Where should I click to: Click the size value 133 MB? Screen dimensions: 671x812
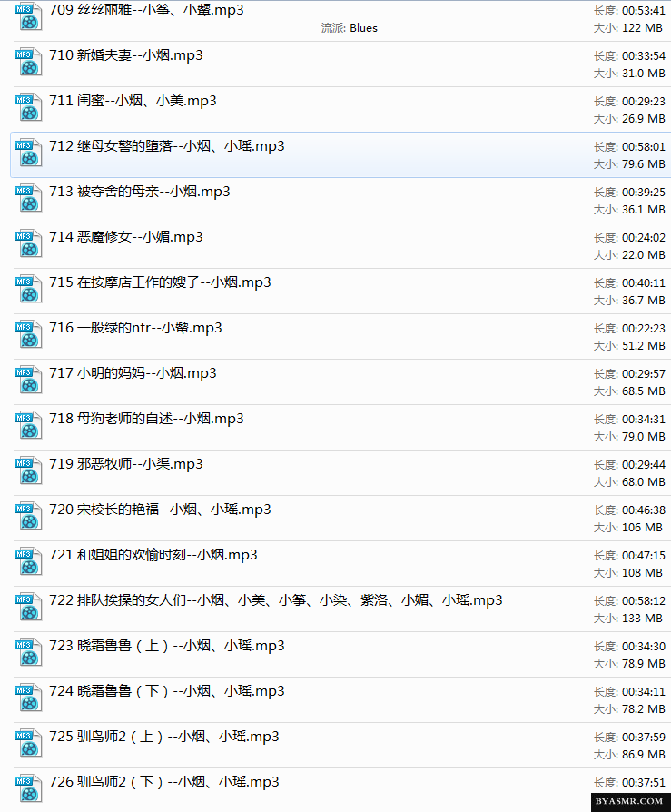tap(642, 619)
